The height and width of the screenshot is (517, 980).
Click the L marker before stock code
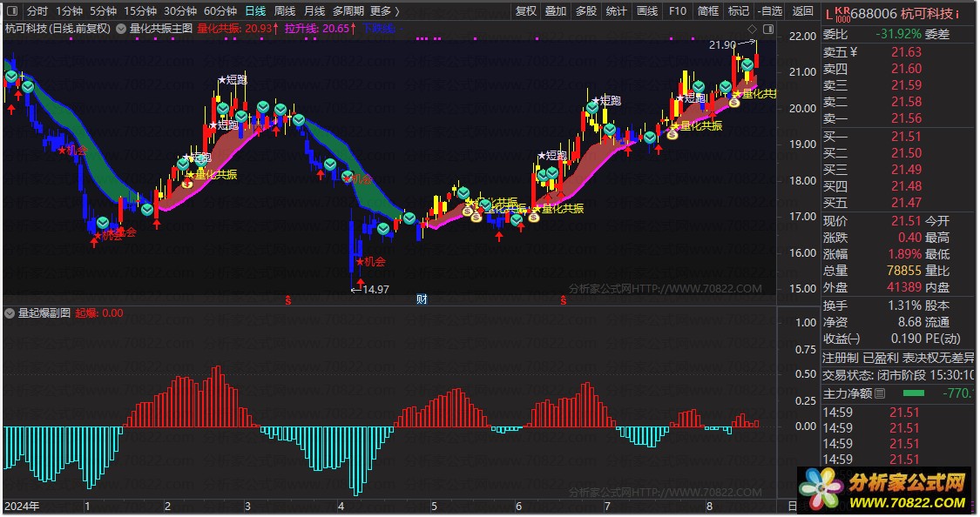828,14
